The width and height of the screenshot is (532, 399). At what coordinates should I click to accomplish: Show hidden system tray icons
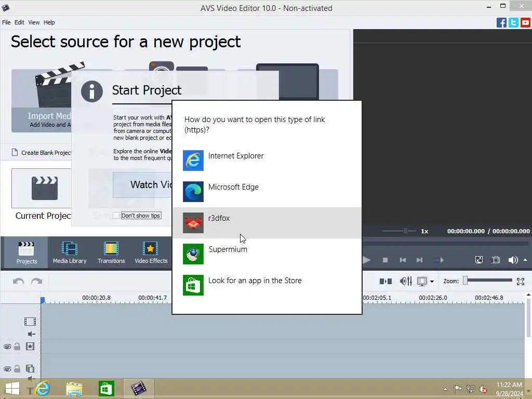[445, 389]
